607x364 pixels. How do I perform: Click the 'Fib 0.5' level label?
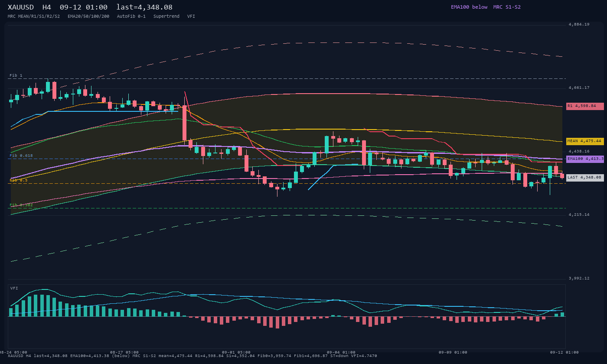[x=19, y=180]
